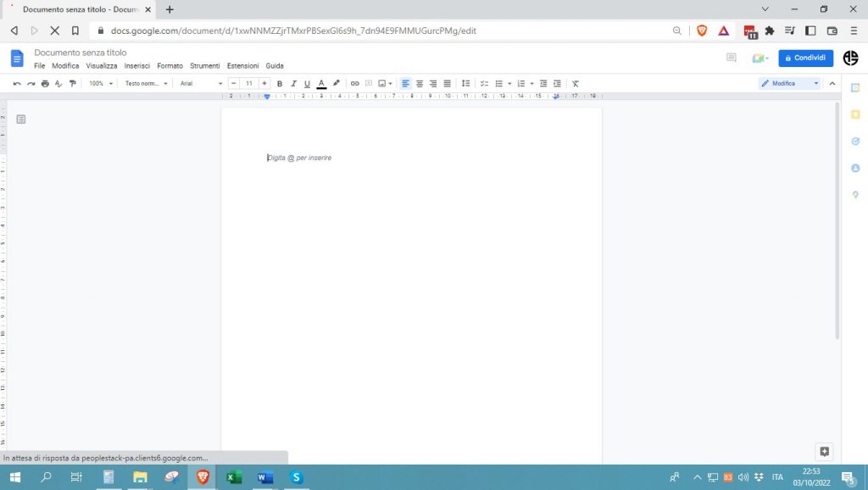Click the document title Documento senza titolo
This screenshot has height=490, width=868.
click(x=80, y=52)
